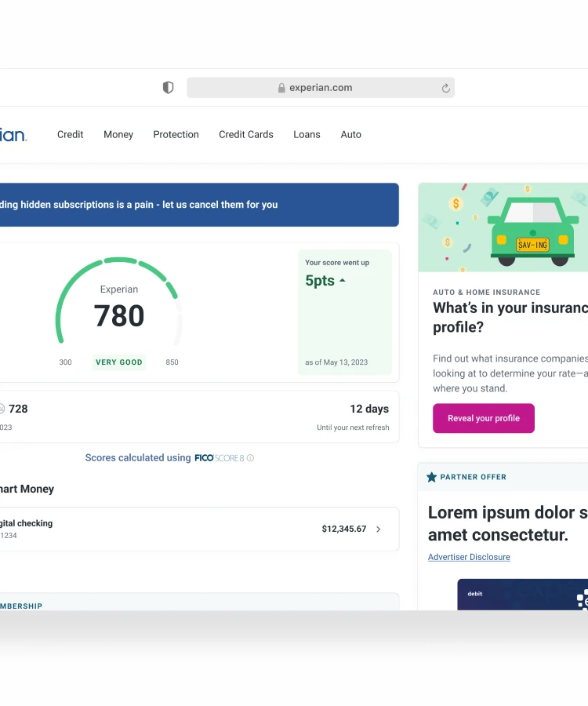This screenshot has width=588, height=706.
Task: Open the Credit menu
Action: click(x=71, y=135)
